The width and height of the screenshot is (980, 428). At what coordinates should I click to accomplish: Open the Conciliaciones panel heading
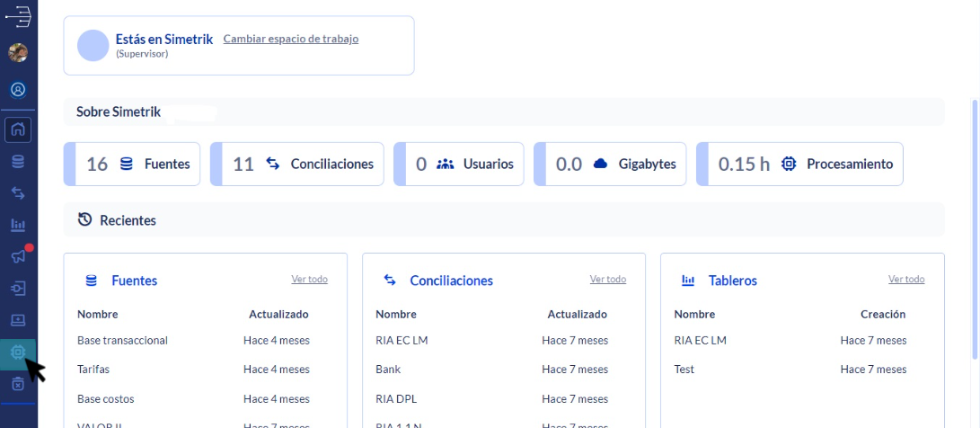click(x=451, y=281)
